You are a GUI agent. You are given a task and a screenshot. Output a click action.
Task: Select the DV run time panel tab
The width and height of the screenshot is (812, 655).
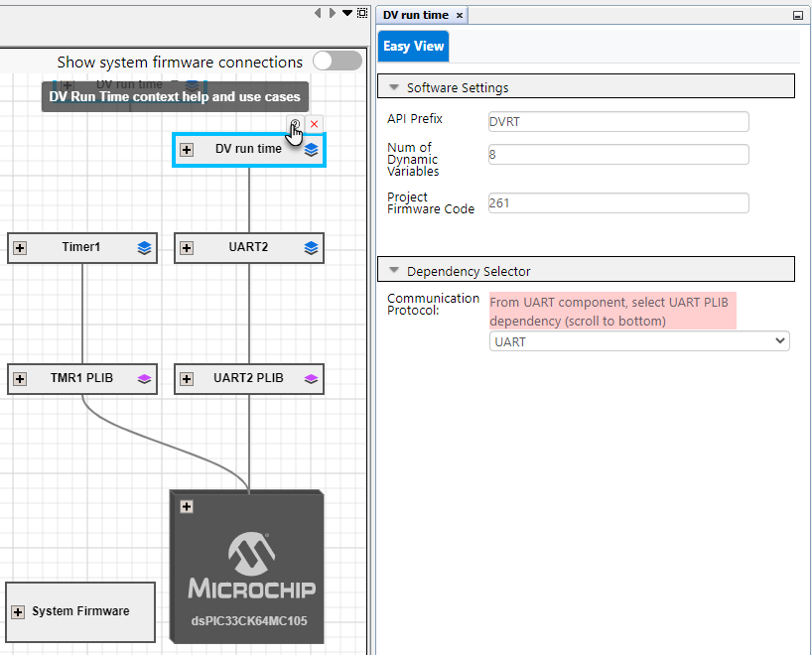pos(415,15)
